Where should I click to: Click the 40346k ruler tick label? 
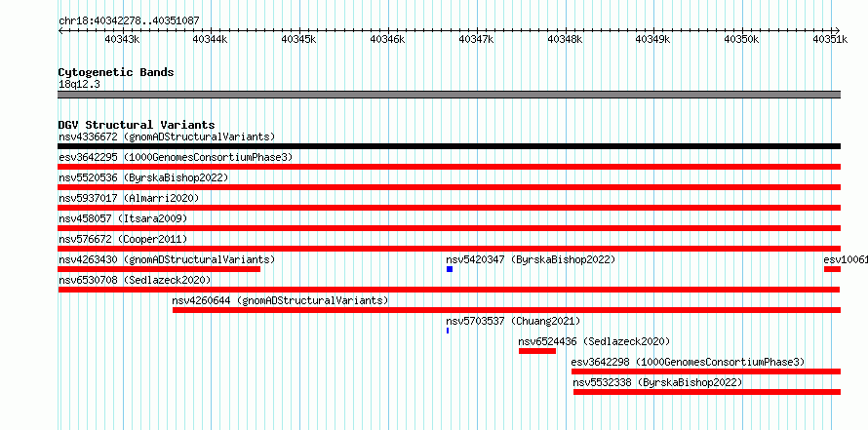click(x=387, y=39)
